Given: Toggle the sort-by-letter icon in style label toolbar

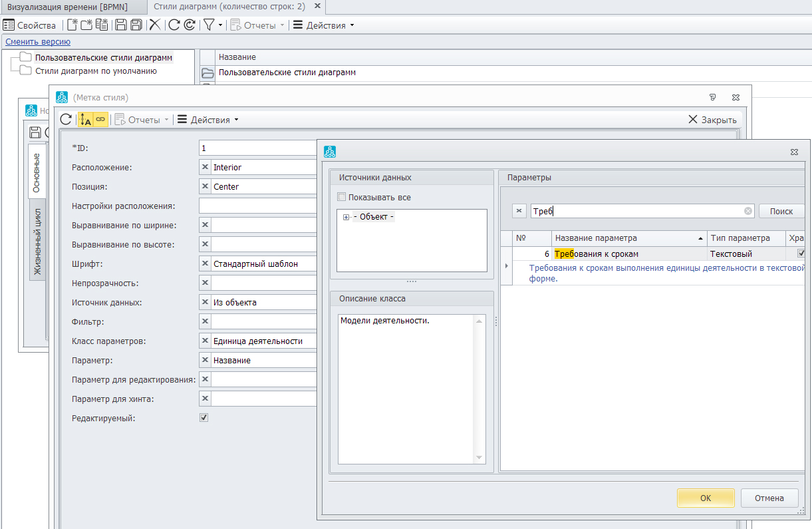Looking at the screenshot, I should [x=85, y=120].
